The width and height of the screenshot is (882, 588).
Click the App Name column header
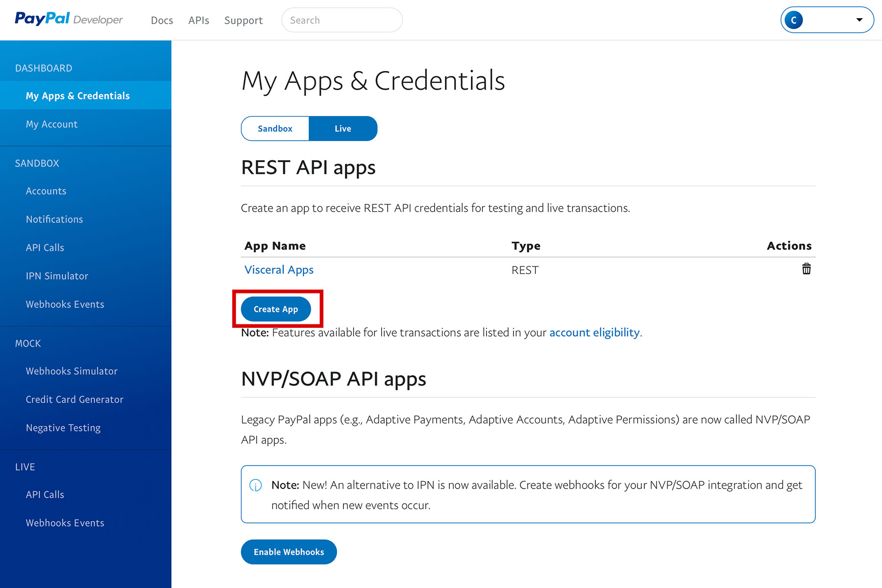(x=275, y=246)
